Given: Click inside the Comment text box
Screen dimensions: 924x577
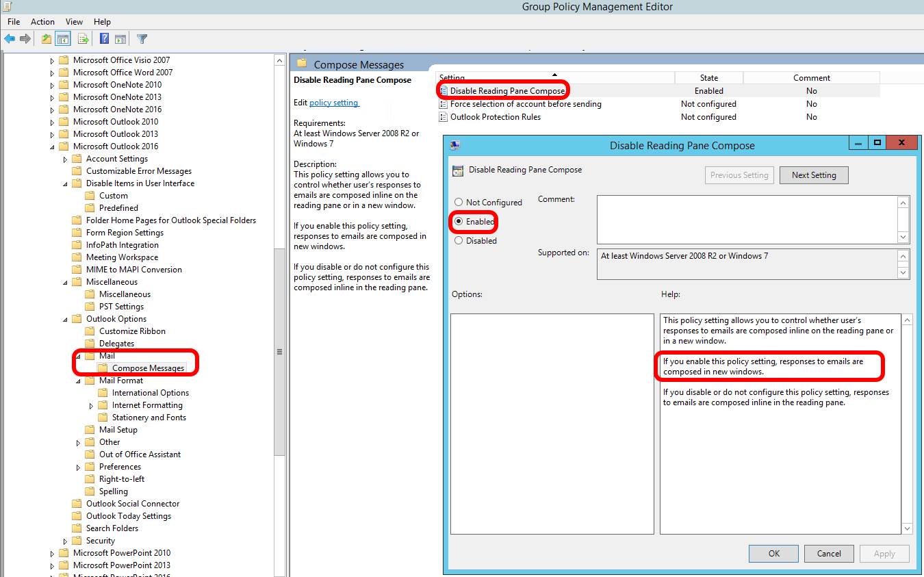Looking at the screenshot, I should 746,219.
